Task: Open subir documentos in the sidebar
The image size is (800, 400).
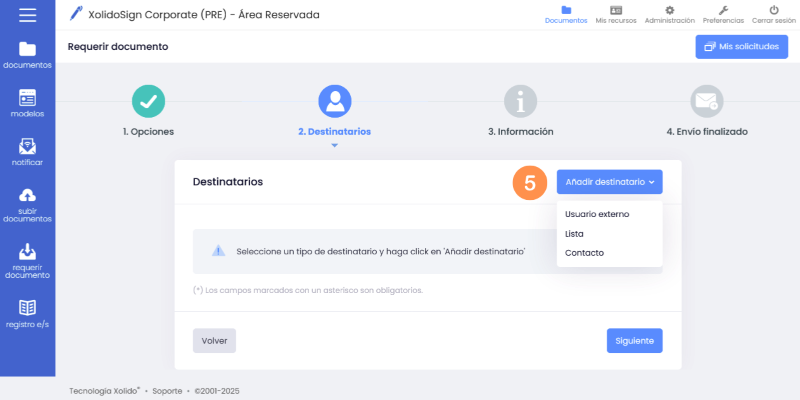Action: tap(28, 206)
